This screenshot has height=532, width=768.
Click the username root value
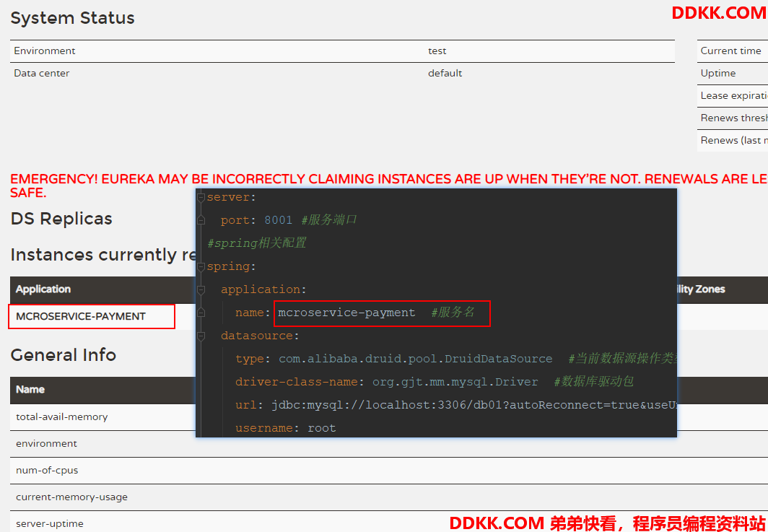pyautogui.click(x=322, y=428)
